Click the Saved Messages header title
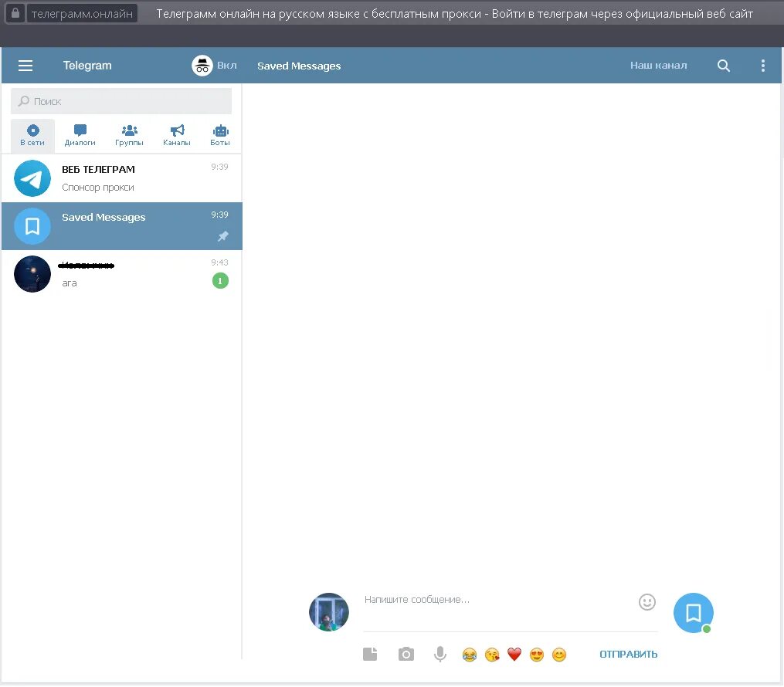The height and width of the screenshot is (687, 784). click(299, 66)
